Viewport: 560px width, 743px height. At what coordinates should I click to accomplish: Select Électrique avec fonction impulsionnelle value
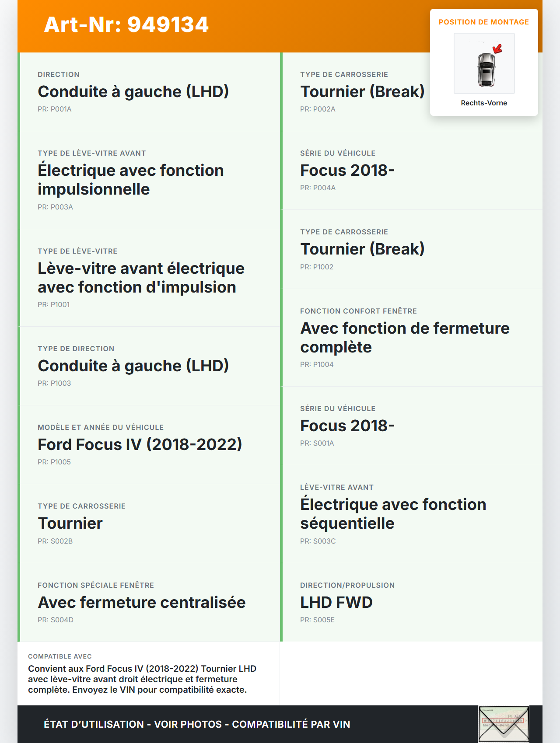130,180
